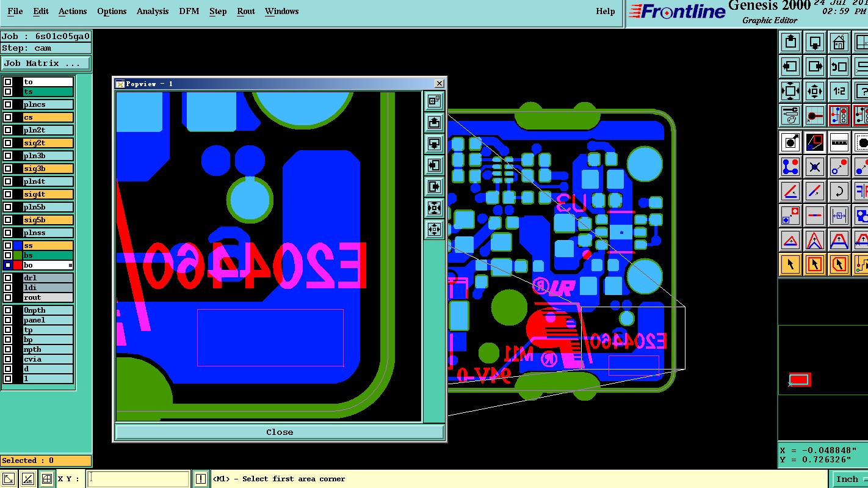Viewport: 868px width, 488px height.
Task: Open the Edit menu
Action: [41, 11]
